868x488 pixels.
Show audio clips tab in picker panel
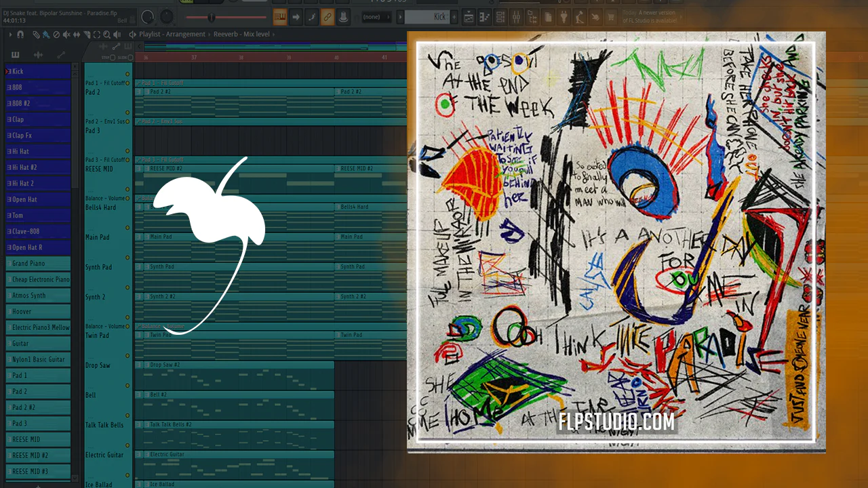38,55
